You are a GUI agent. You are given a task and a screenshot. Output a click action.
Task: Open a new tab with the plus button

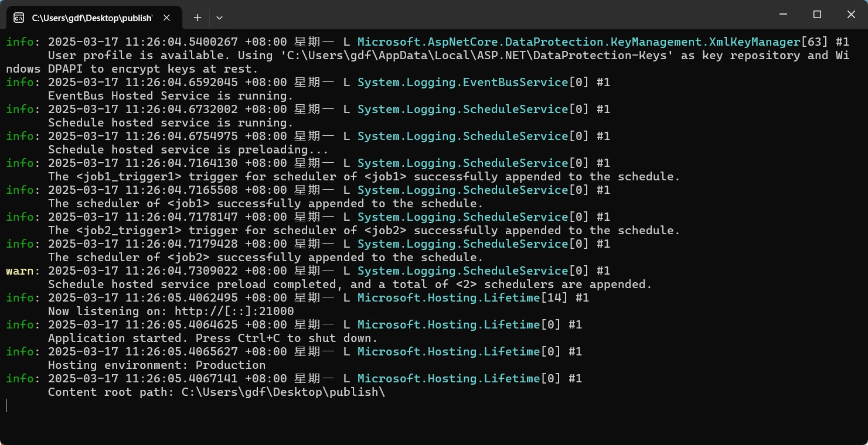click(198, 18)
